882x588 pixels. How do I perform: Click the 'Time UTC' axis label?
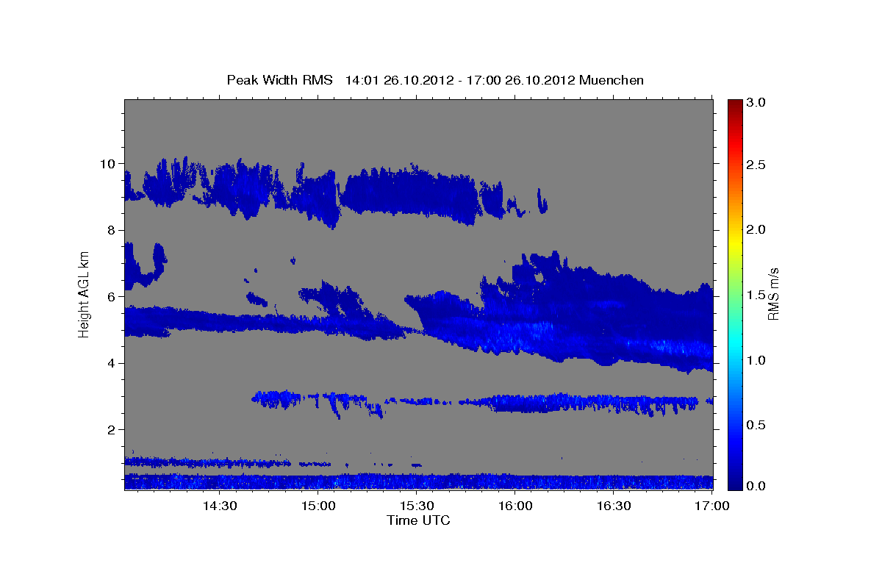418,520
